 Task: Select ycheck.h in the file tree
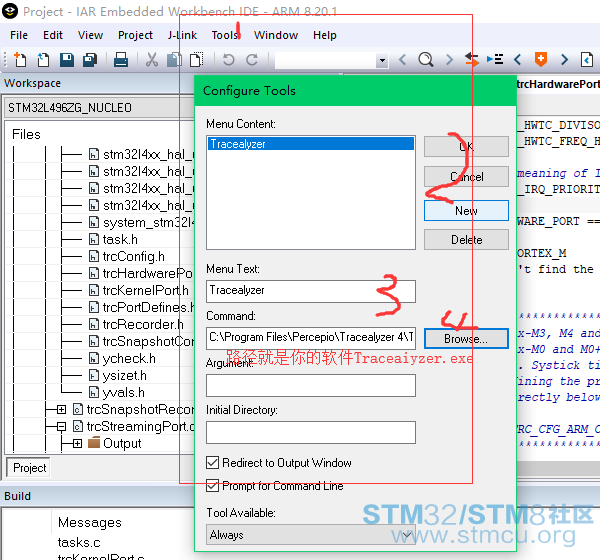[129, 358]
